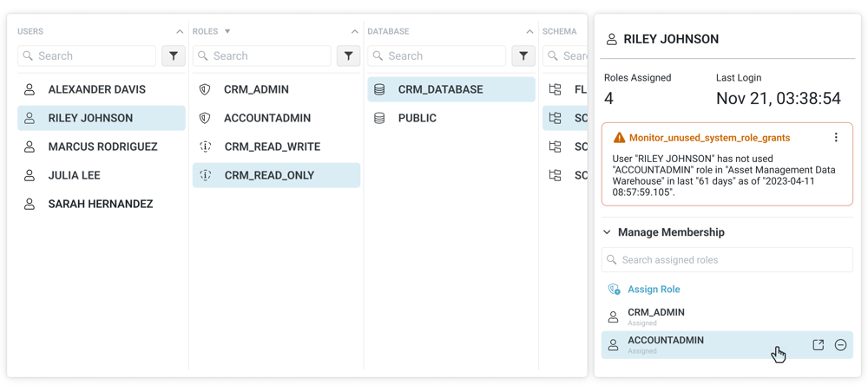Screen dimensions: 868x391
Task: Open Monitor_unused_system_role_grants alert title
Action: coord(708,138)
